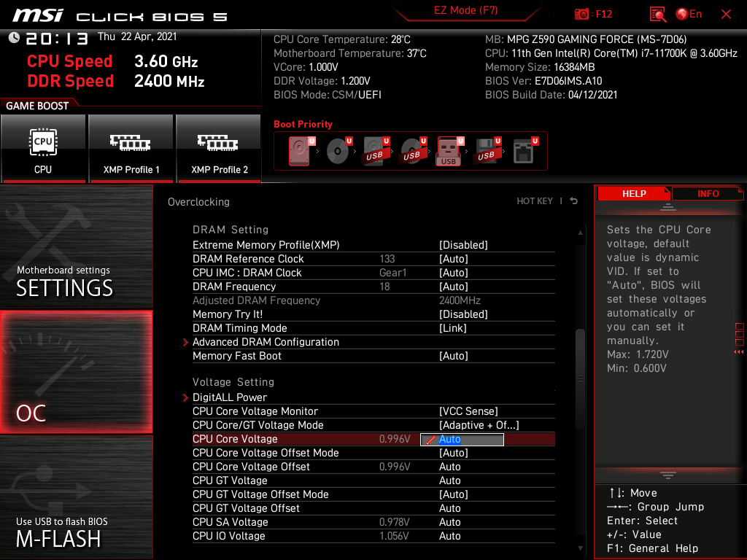The image size is (747, 560).
Task: Select the USB floppy boot device icon
Action: [488, 151]
